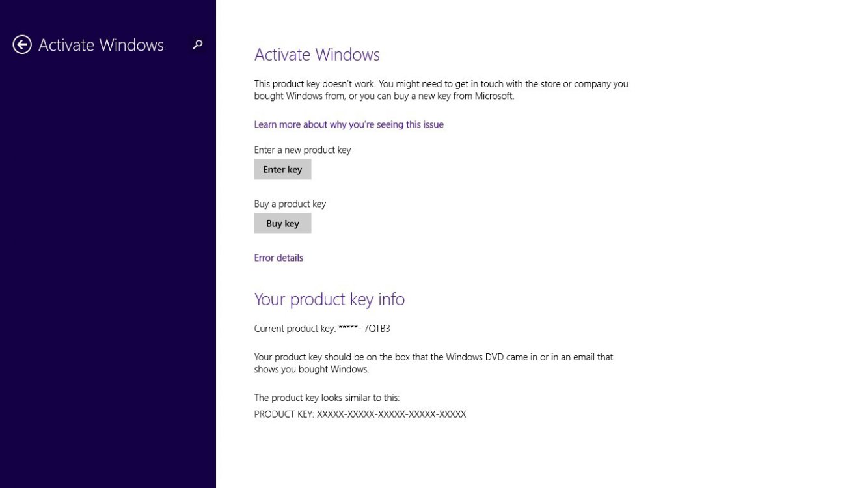Select the text 'Current product key: *****- 7QTB3'
The image size is (868, 488).
pyautogui.click(x=322, y=329)
